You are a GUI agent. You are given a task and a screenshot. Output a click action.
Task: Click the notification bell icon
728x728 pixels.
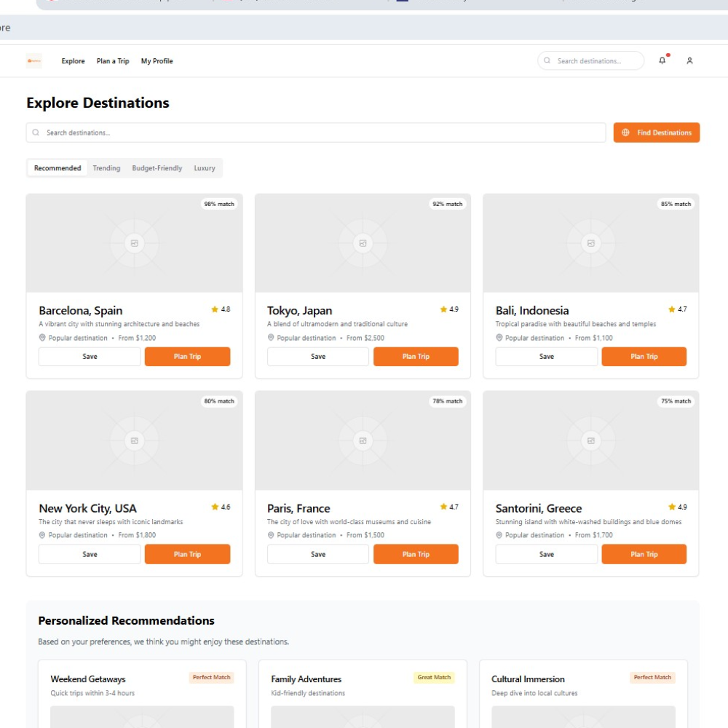pyautogui.click(x=662, y=61)
